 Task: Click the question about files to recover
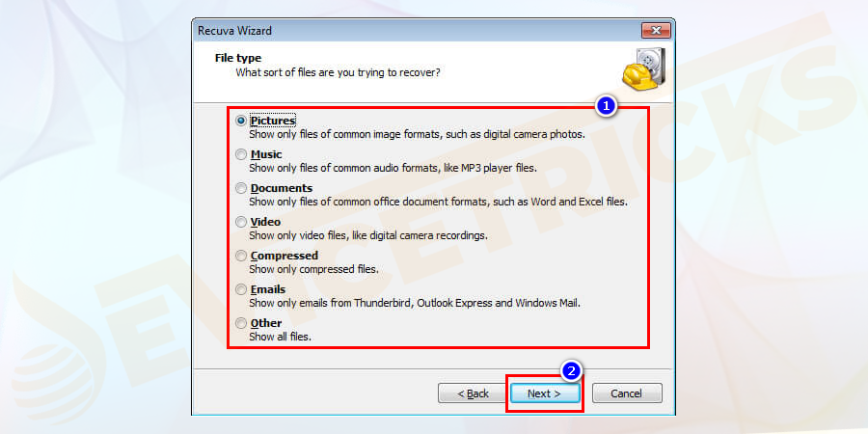[x=338, y=72]
